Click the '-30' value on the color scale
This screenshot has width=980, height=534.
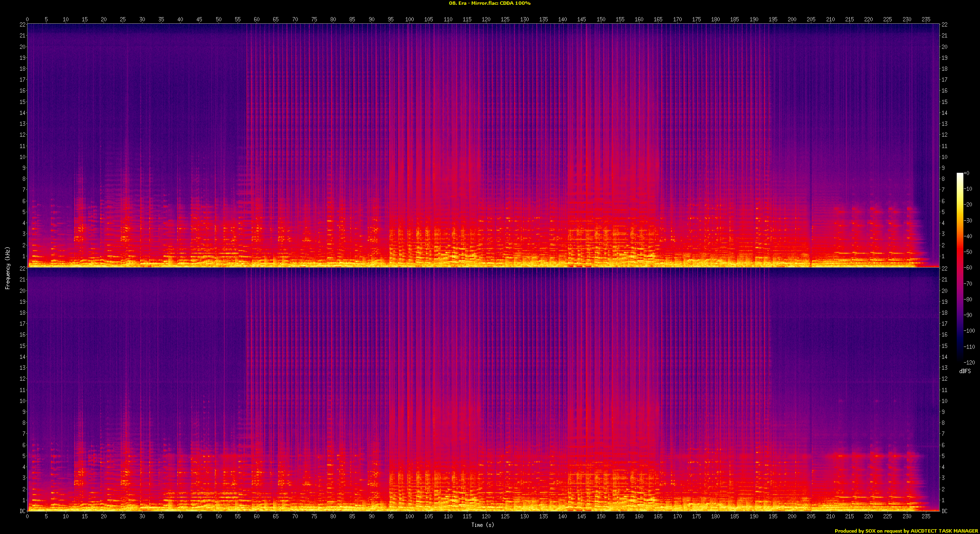pos(969,221)
